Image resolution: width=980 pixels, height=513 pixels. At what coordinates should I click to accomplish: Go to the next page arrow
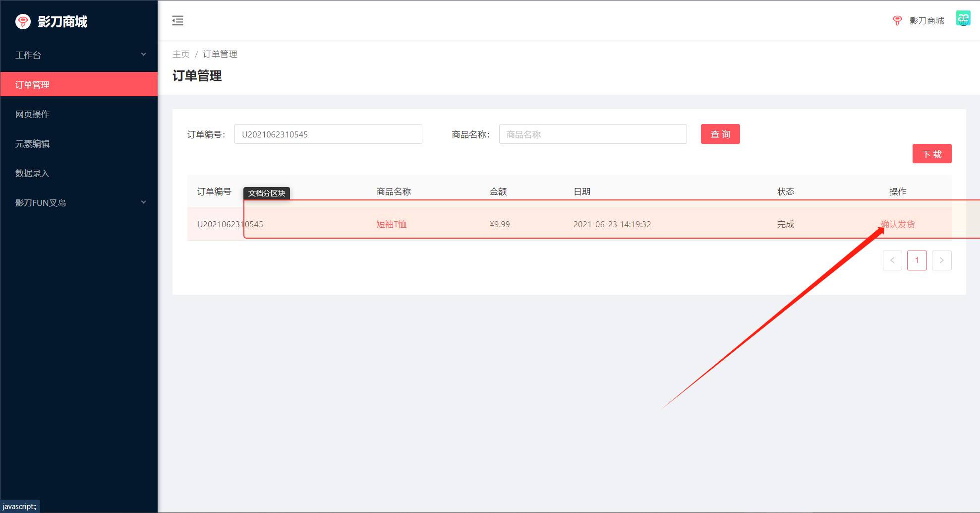point(941,260)
